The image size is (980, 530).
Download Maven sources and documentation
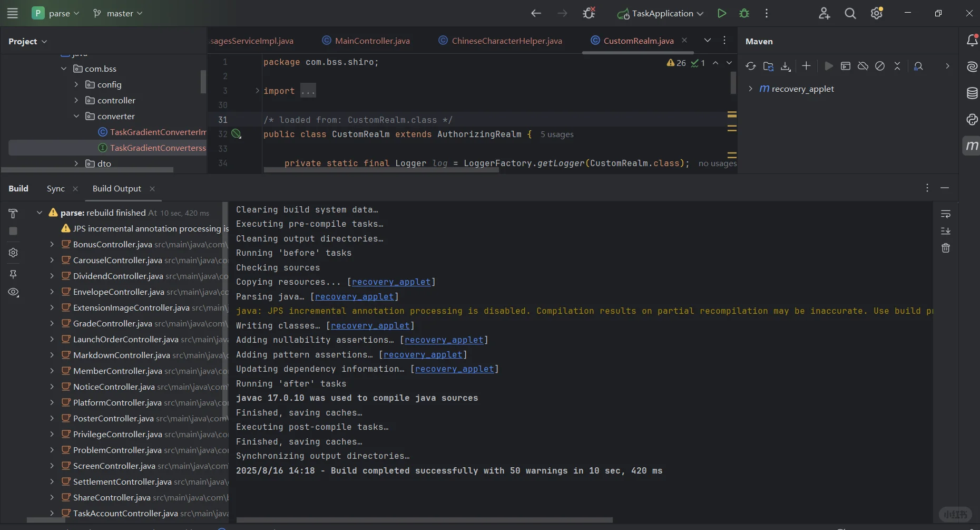tap(786, 66)
